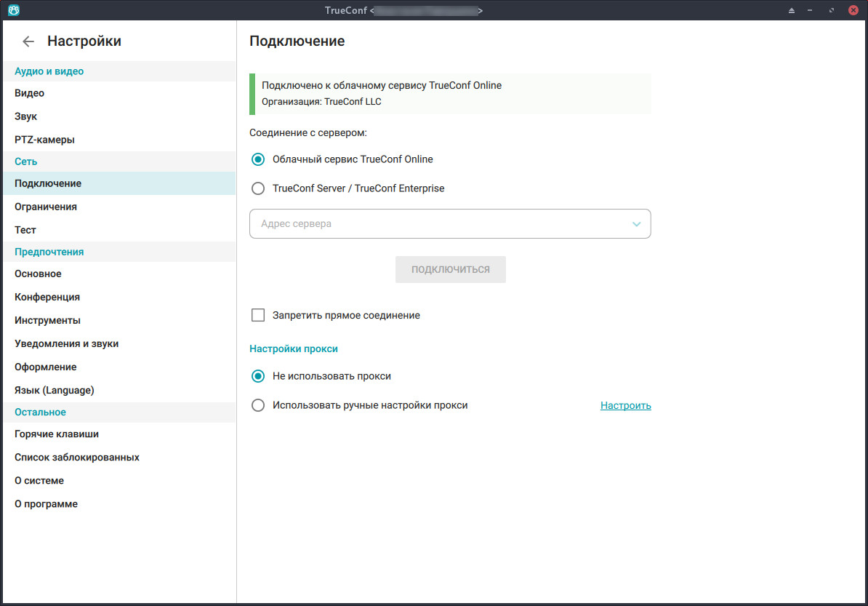Open Основное preferences section

click(x=119, y=274)
